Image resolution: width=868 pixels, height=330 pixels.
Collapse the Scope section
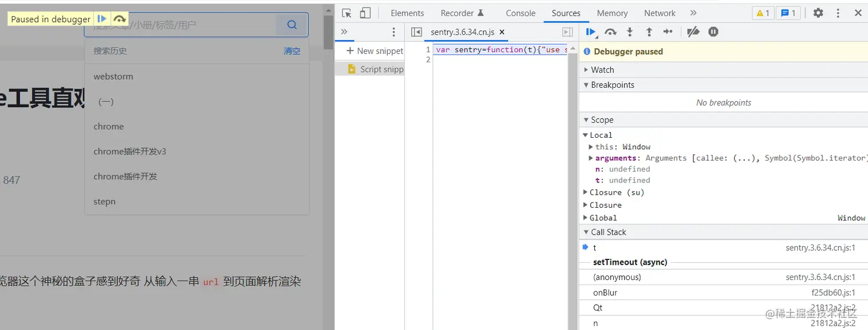coord(723,119)
